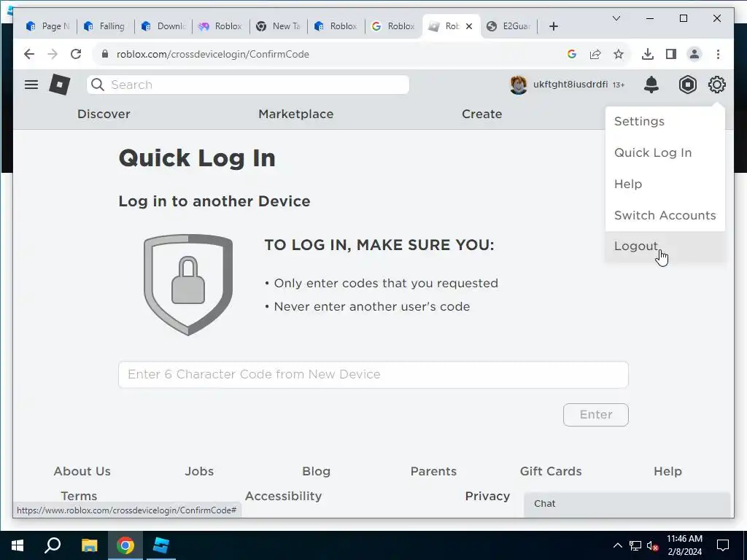Select Help from the gear dropdown

665,184
